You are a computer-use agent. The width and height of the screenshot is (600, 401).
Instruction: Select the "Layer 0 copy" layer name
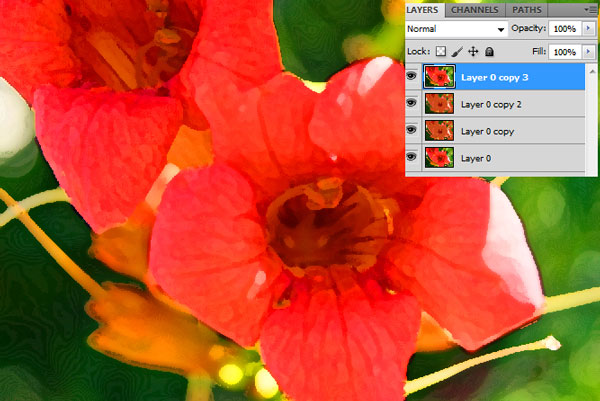pos(488,132)
